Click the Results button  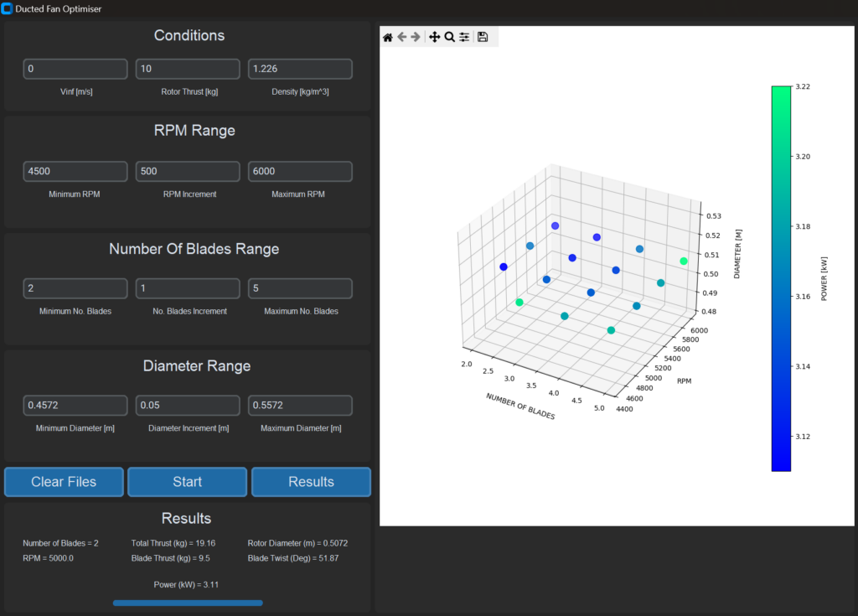pyautogui.click(x=312, y=482)
